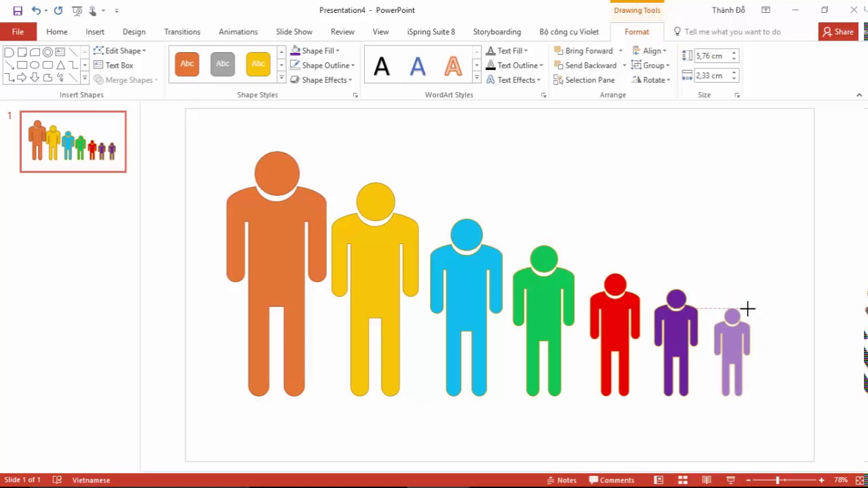Select slide 1 thumbnail

coord(73,142)
